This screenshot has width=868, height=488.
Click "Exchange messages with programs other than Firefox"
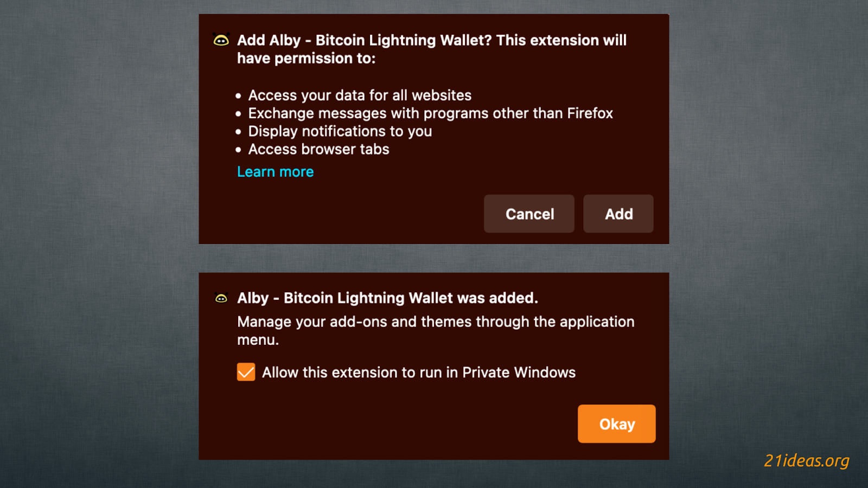430,113
